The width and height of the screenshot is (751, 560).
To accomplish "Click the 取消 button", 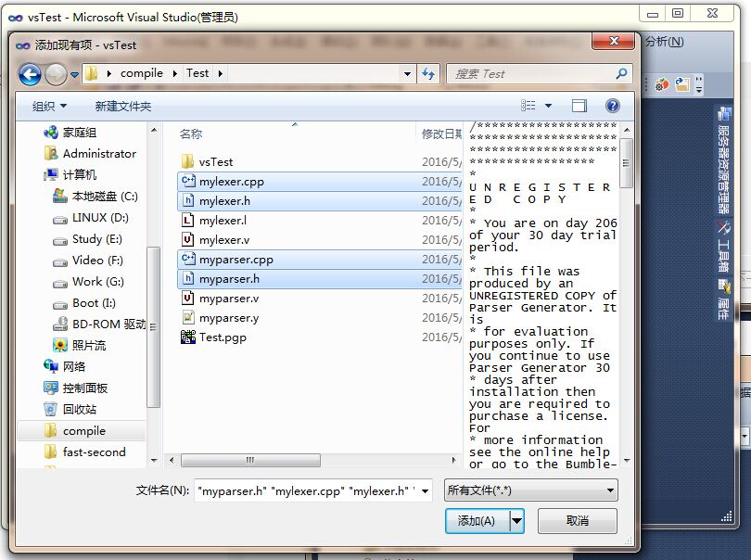I will point(577,521).
